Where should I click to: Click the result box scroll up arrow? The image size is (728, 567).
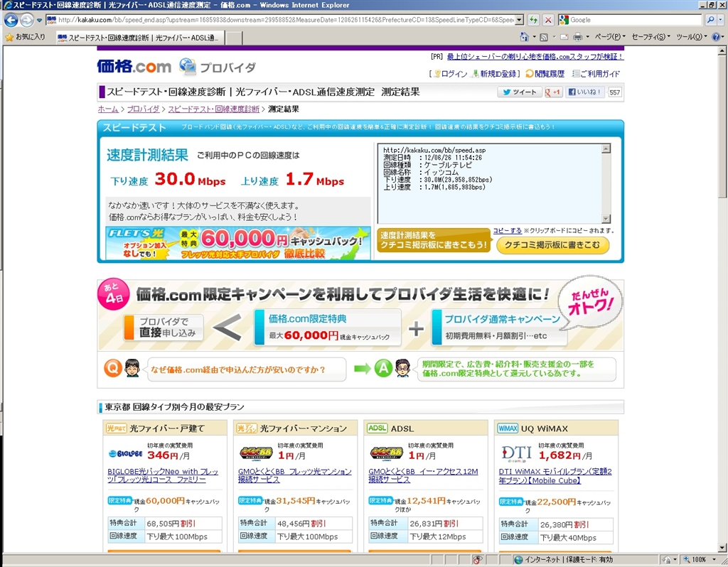click(606, 148)
